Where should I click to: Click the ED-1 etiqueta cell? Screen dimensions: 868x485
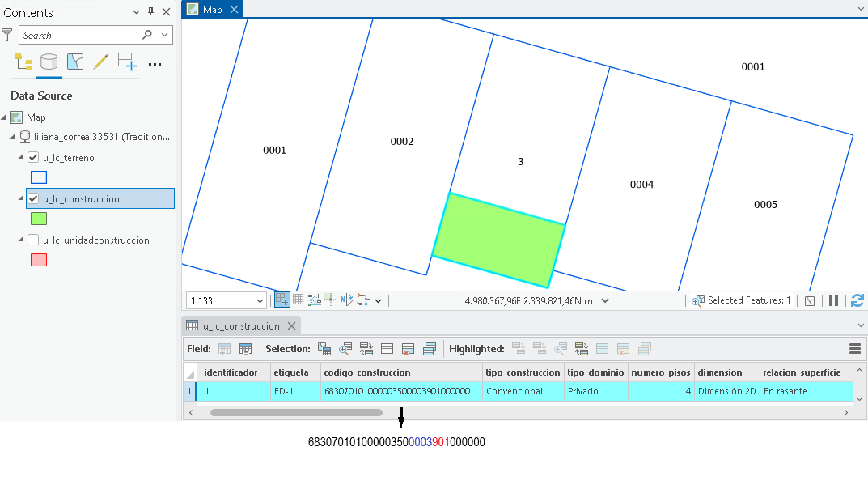(295, 391)
